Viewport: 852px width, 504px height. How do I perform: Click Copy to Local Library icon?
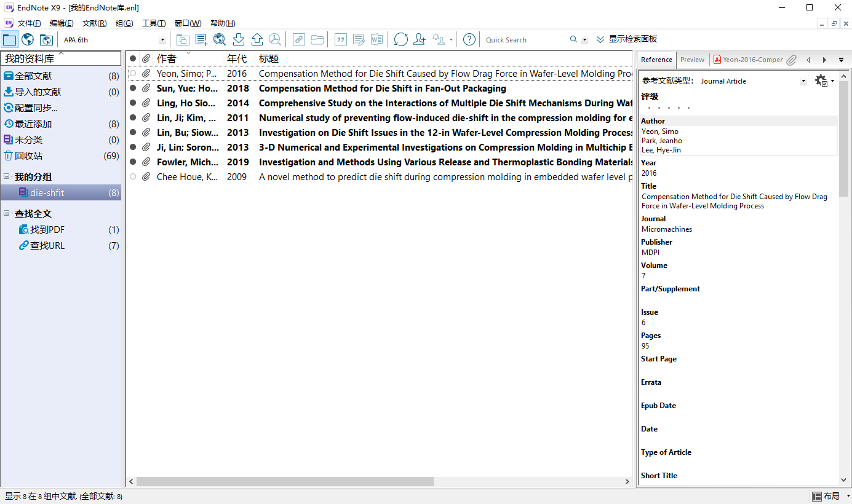click(183, 40)
